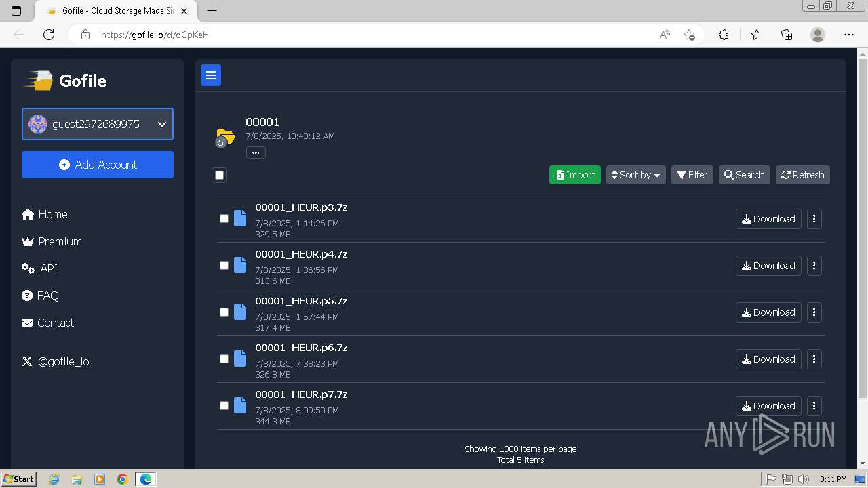Click the taskbar volume icon
868x488 pixels.
(x=804, y=479)
